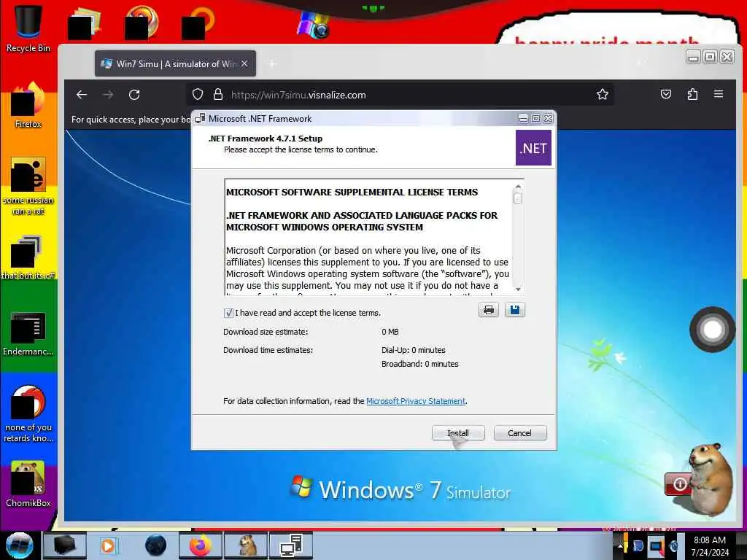Print the license terms via printer icon
Screen dimensions: 747x560
[x=488, y=310]
